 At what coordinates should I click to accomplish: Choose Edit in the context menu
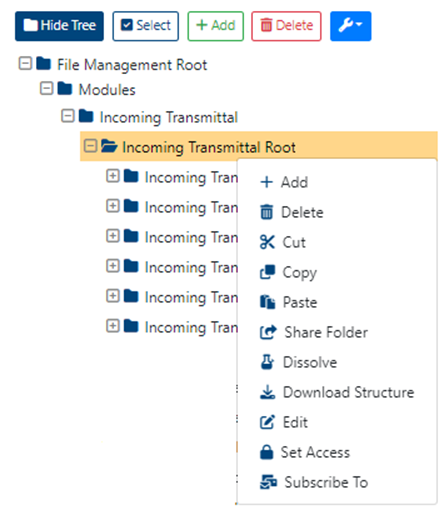(337, 422)
